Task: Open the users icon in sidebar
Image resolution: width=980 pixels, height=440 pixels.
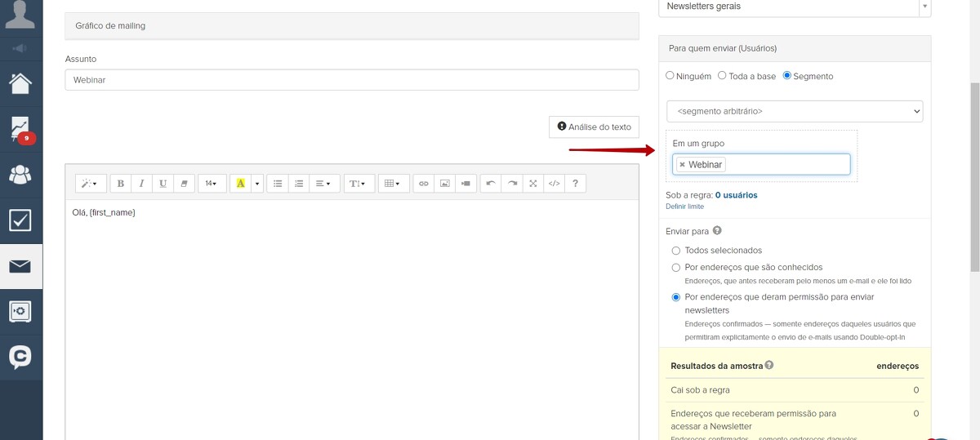Action: 20,174
